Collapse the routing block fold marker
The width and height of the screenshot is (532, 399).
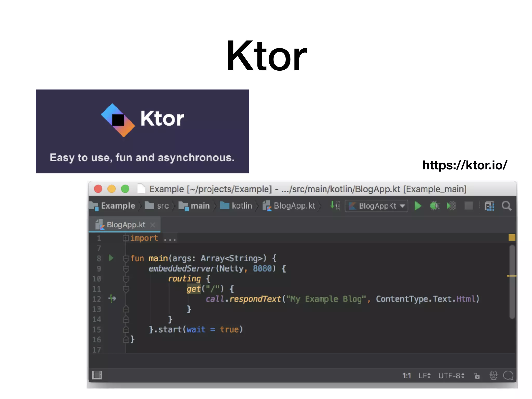pos(126,279)
